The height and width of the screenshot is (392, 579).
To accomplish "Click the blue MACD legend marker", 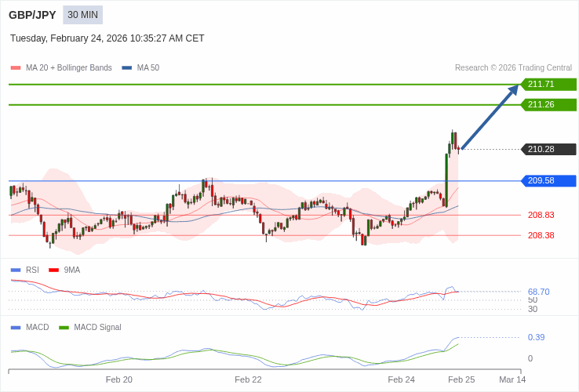I will (x=16, y=328).
